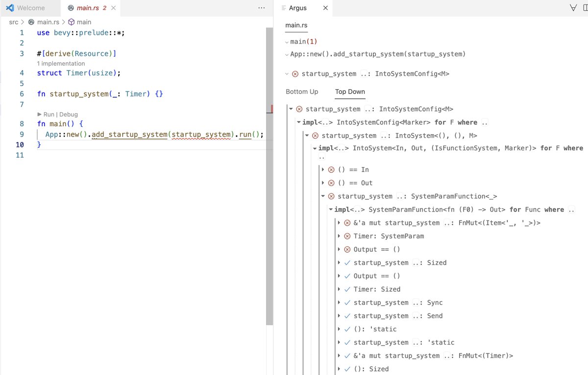Expand the Timer: SystemParam node
Viewport: 588px width, 375px height.
click(339, 236)
